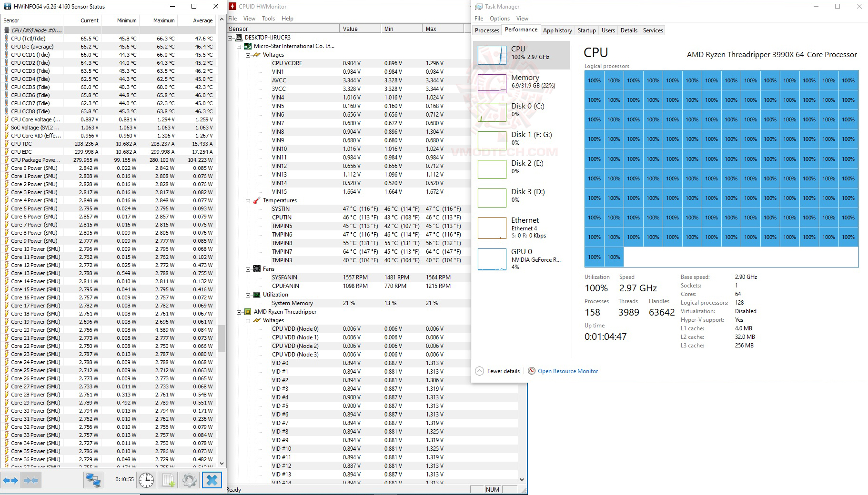Screen dimensions: 868x495
Task: Click the expand columns arrows icon in HWiNFO
Action: point(10,480)
